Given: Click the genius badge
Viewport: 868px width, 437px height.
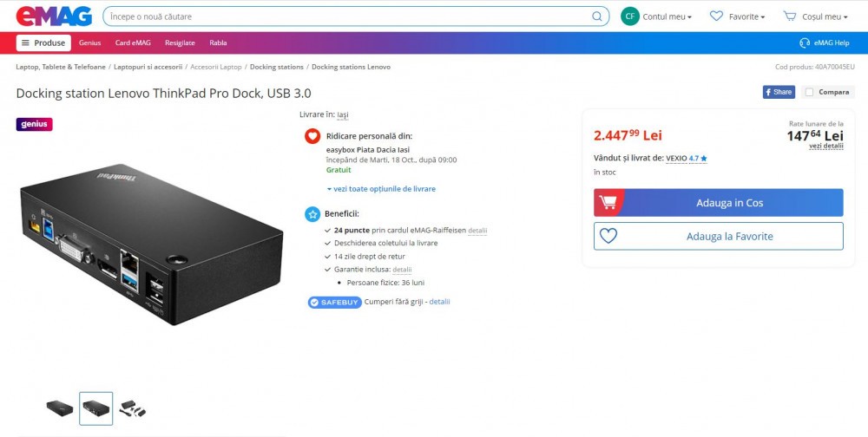Looking at the screenshot, I should point(35,124).
